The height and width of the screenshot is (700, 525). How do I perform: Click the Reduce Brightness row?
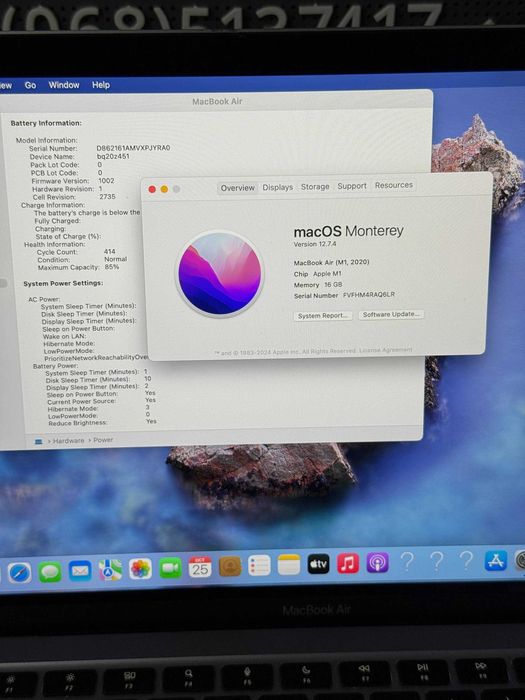[x=102, y=422]
